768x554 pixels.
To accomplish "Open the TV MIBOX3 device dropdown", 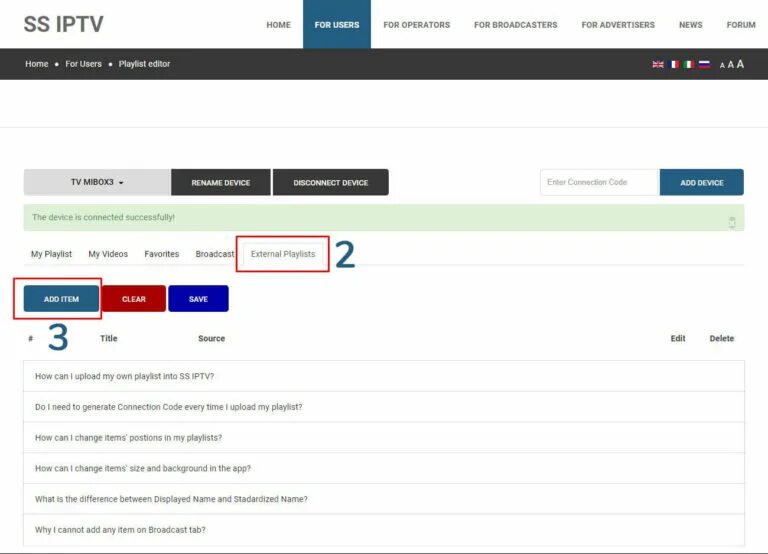I will click(x=97, y=182).
